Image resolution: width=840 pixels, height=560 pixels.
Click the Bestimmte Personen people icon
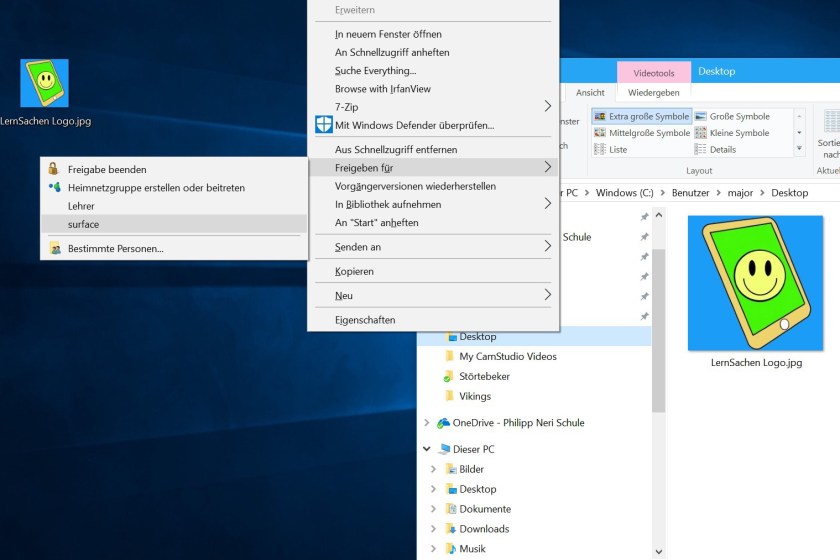pos(54,248)
